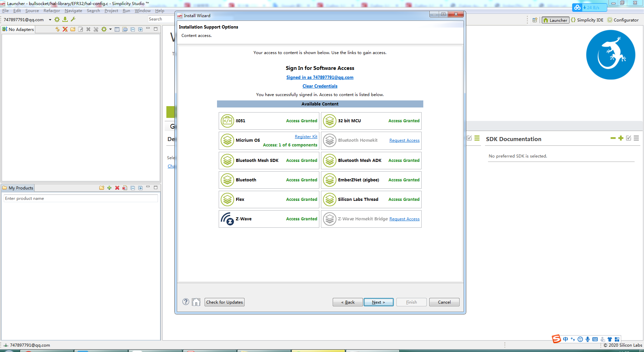Click the new folder icon in No Adapters panel
Image resolution: width=644 pixels, height=352 pixels.
pyautogui.click(x=73, y=29)
